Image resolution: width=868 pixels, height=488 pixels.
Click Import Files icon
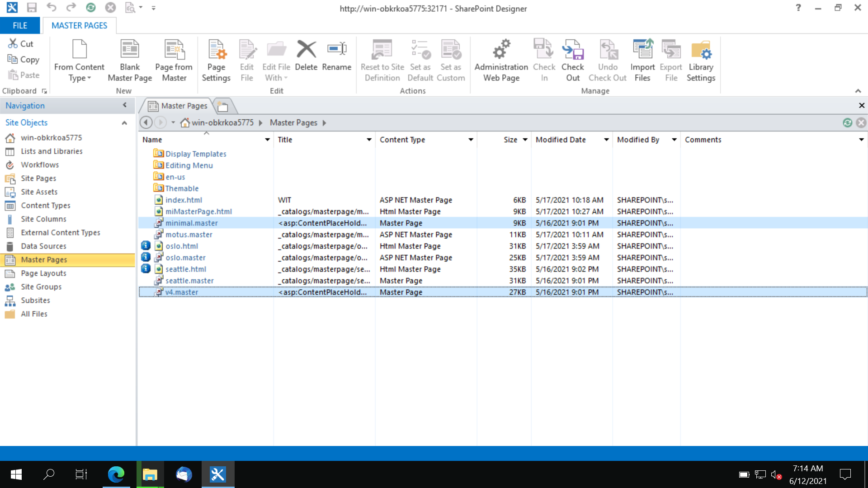(x=643, y=50)
